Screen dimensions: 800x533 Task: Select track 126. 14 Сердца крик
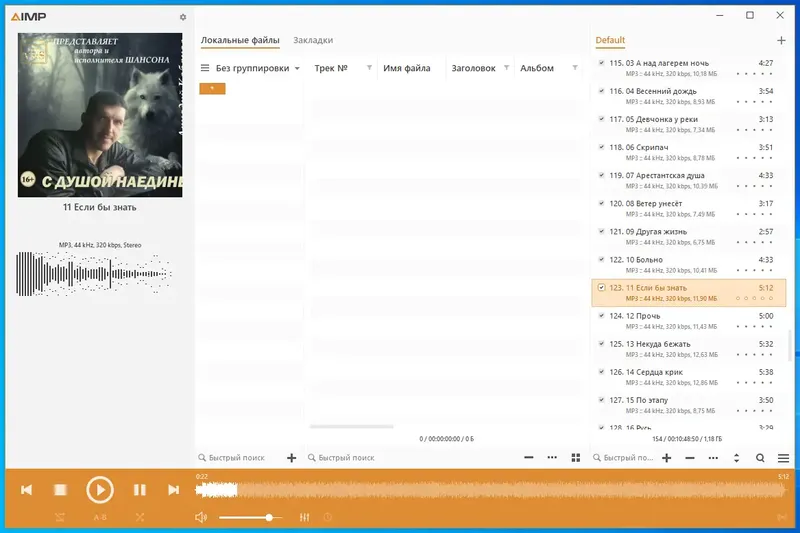688,377
